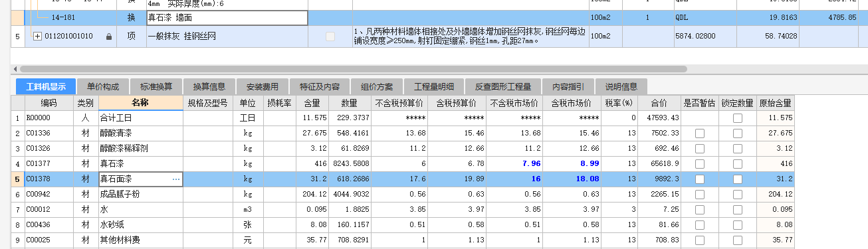Click the 65618.9 total price cell

659,164
